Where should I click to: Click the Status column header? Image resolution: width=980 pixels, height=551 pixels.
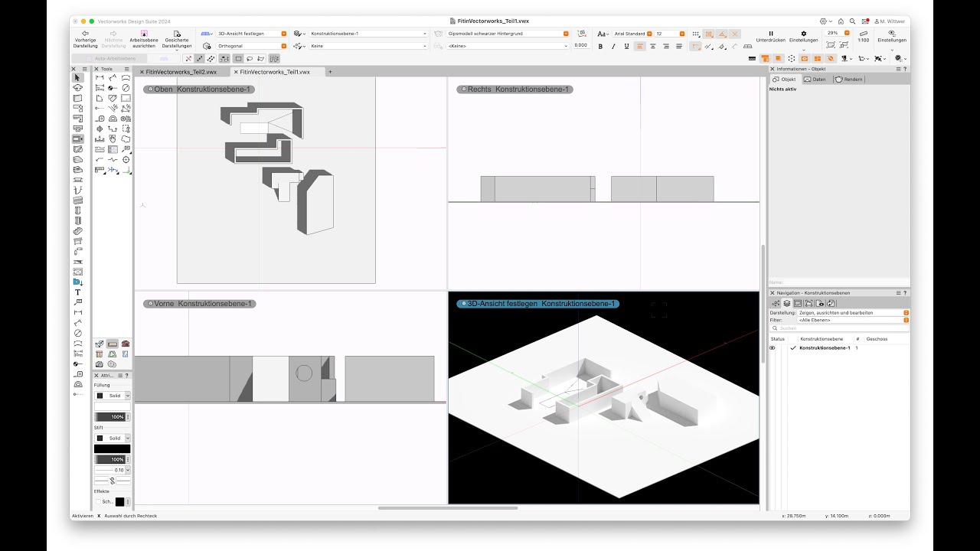[778, 339]
